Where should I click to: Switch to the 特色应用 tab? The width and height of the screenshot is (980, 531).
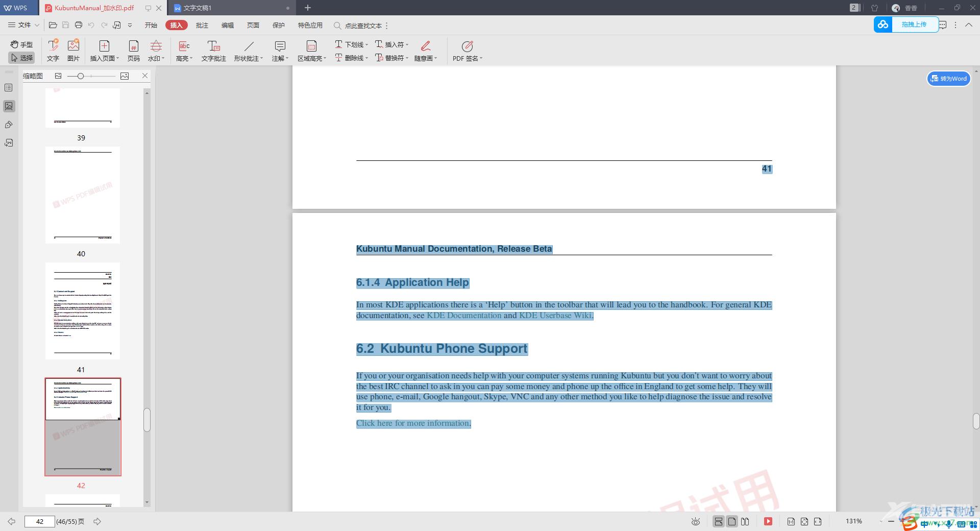(310, 25)
